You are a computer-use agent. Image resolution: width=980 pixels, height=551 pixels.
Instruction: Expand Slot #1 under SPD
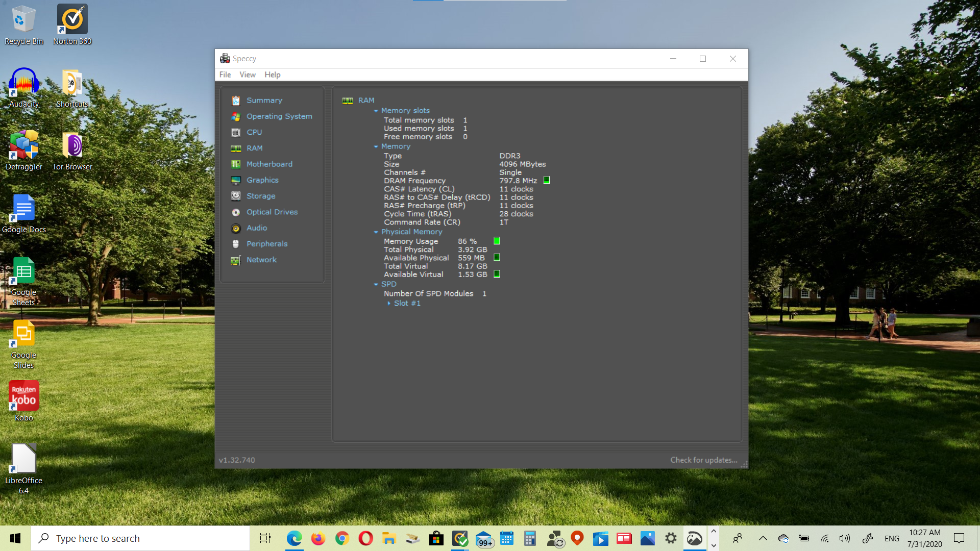389,304
